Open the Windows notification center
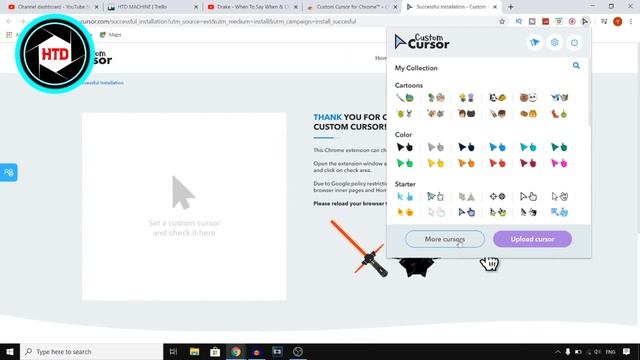 click(x=627, y=351)
